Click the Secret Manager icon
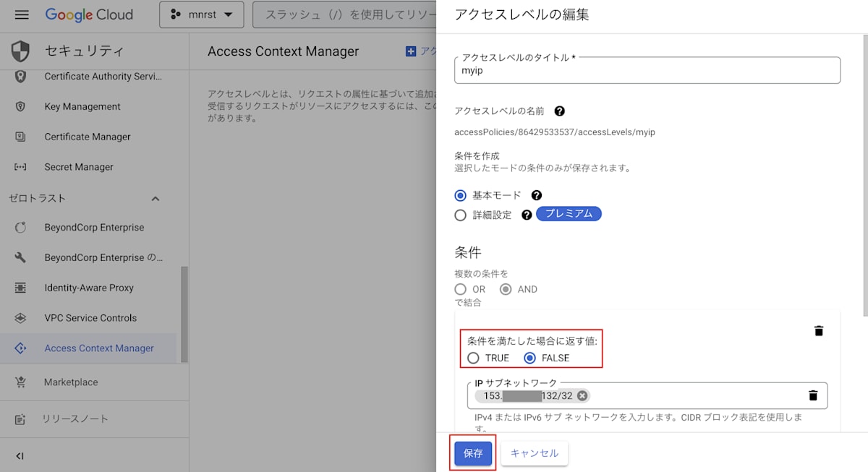The width and height of the screenshot is (868, 472). (x=20, y=167)
